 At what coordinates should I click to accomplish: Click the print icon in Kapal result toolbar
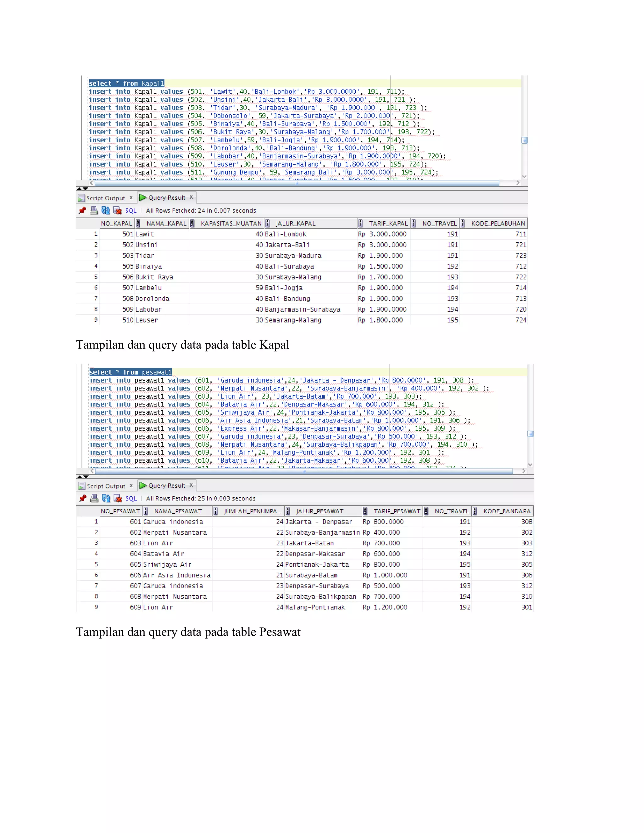point(94,211)
